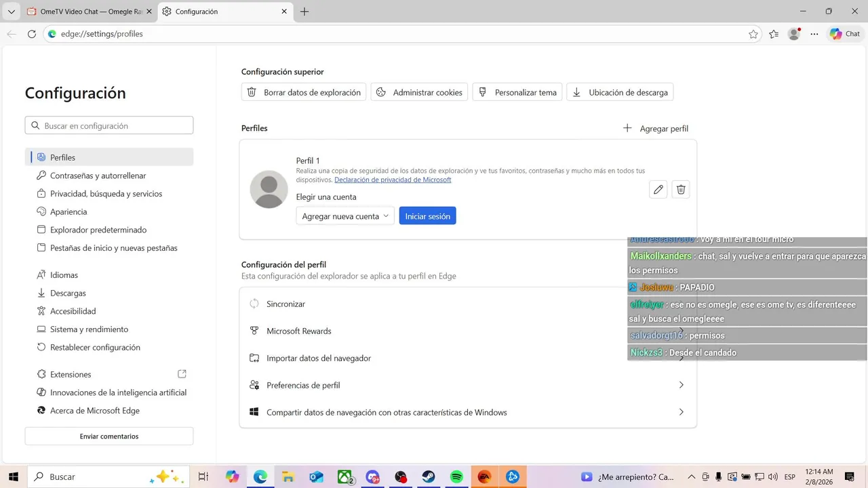Image resolution: width=868 pixels, height=488 pixels.
Task: Close the Configuración tab
Action: coord(283,12)
